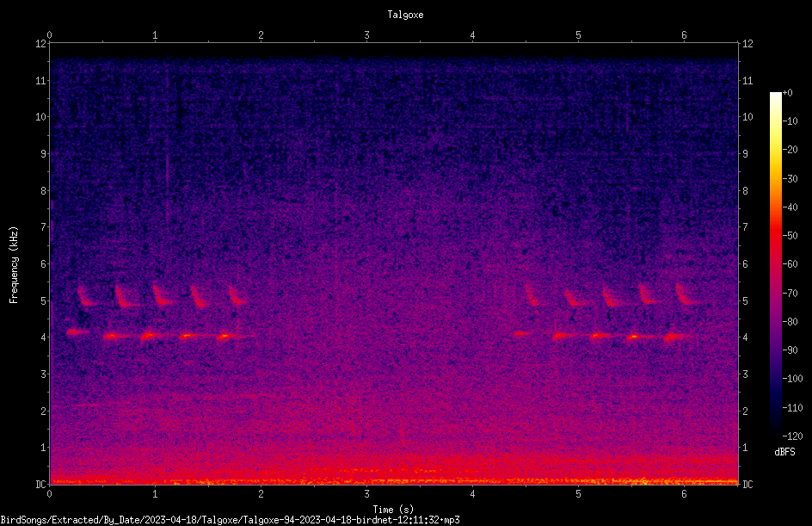Click the +0 white top of color bar
This screenshot has width=812, height=526.
click(775, 94)
